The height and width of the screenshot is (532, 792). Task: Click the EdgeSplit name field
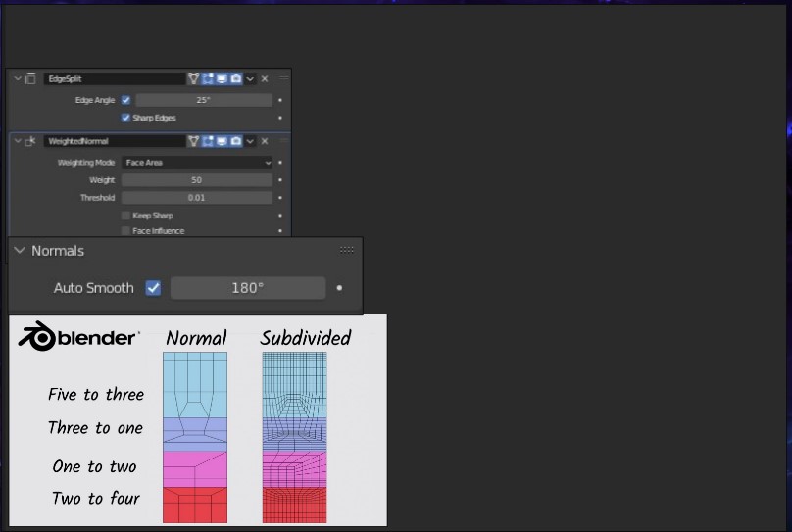[x=115, y=78]
